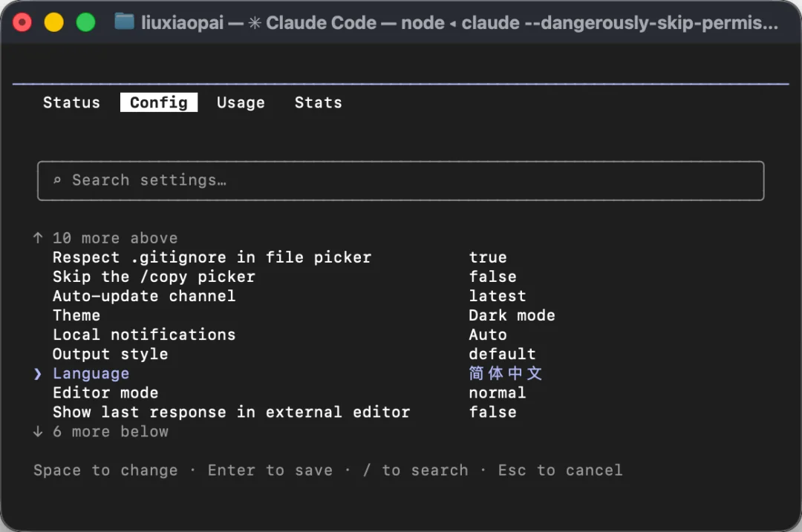
Task: Open the Stats tab
Action: click(x=318, y=102)
